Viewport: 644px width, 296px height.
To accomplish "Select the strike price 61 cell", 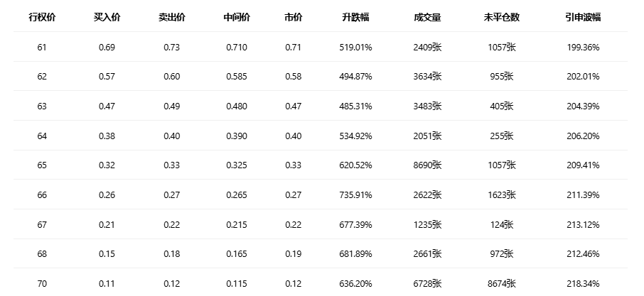I will tap(42, 47).
